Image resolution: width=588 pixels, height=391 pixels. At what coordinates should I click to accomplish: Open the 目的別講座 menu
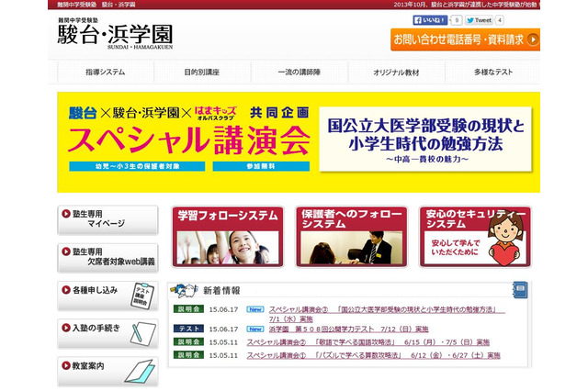[202, 72]
